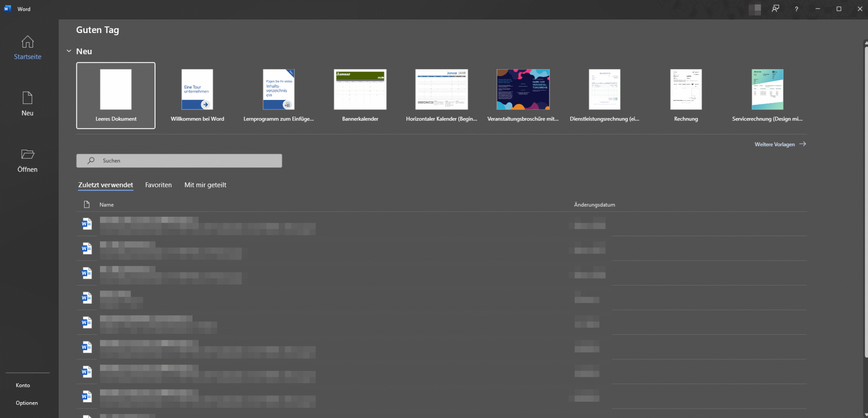Stay on the Zuletzt verwendet tab
868x418 pixels.
(105, 185)
